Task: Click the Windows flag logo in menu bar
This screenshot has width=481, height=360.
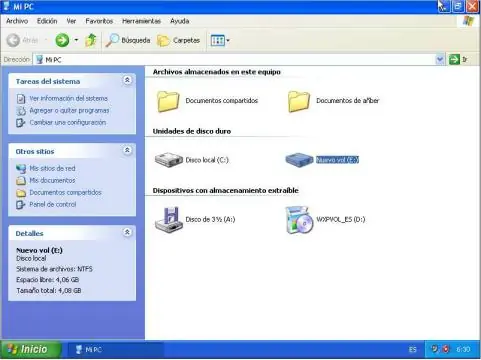Action: point(468,21)
